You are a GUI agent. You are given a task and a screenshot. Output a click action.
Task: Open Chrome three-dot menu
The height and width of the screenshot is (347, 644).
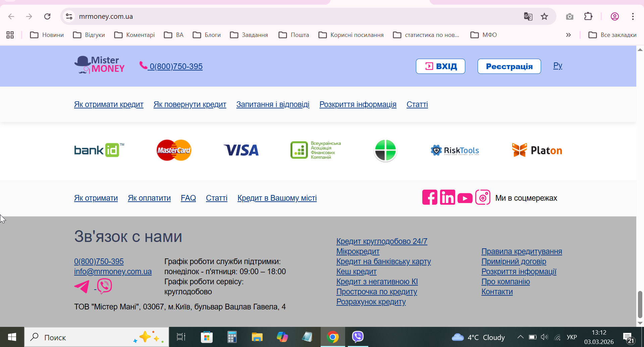pyautogui.click(x=633, y=16)
